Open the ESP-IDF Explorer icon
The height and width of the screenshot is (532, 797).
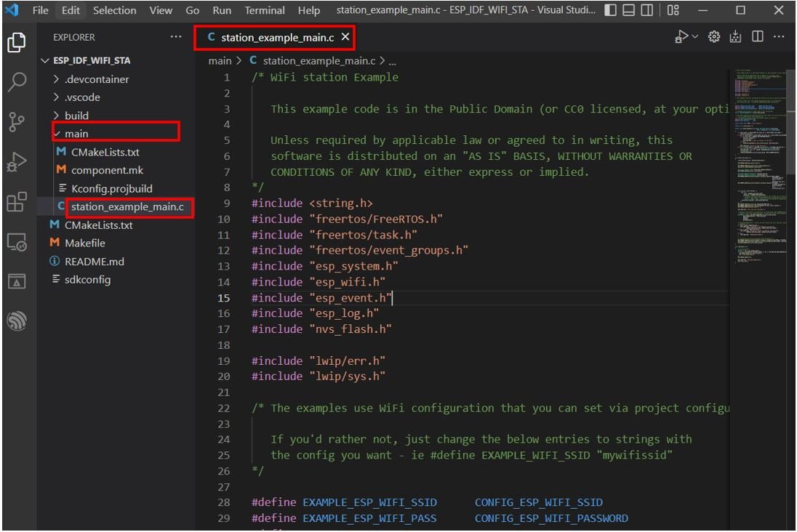(16, 321)
